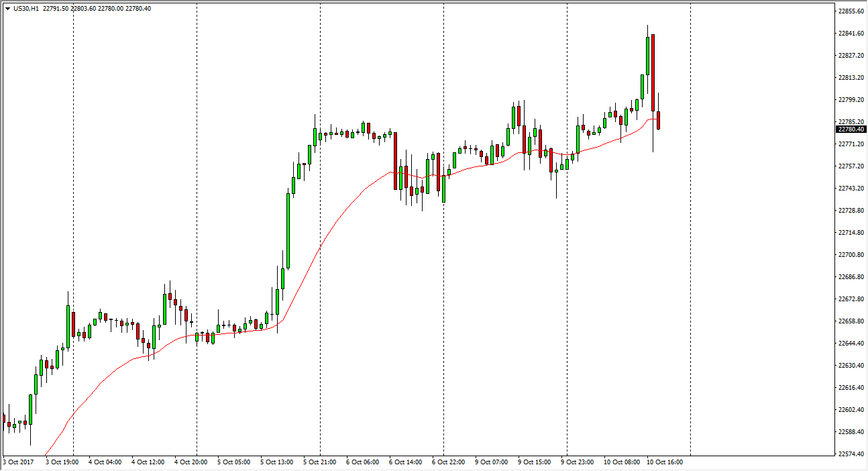Image resolution: width=868 pixels, height=471 pixels.
Task: Click the 4 Oct 20:00 time label
Action: tap(191, 462)
